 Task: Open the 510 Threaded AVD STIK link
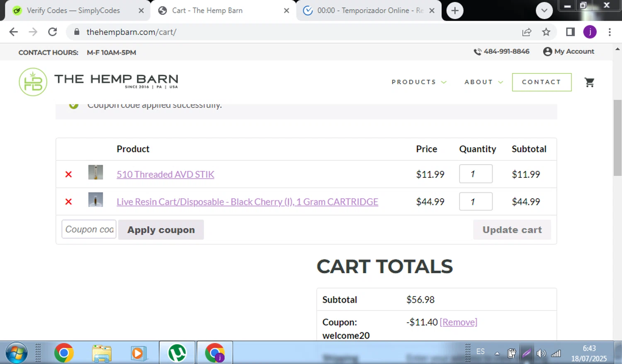pyautogui.click(x=165, y=174)
